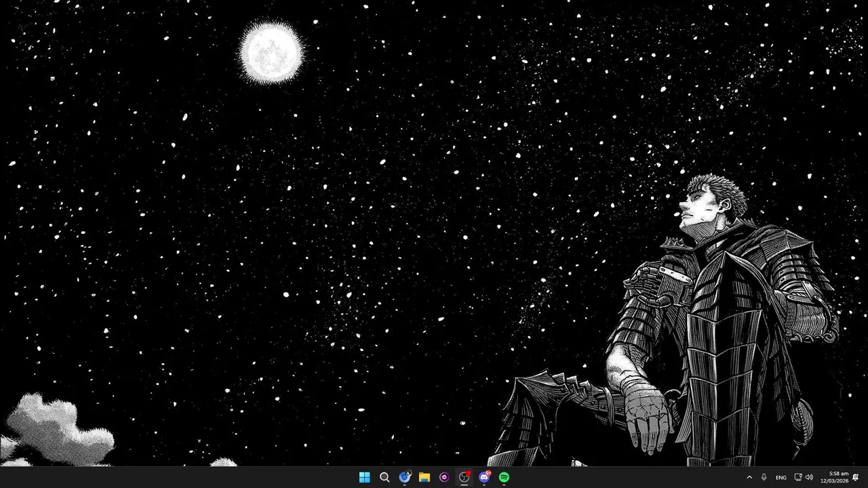Open the clock showing 5:58 am

coord(834,477)
